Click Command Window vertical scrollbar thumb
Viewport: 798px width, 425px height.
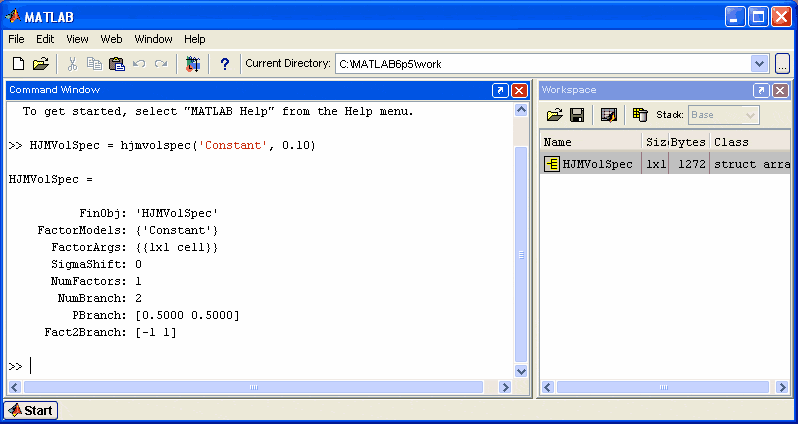coord(521,254)
